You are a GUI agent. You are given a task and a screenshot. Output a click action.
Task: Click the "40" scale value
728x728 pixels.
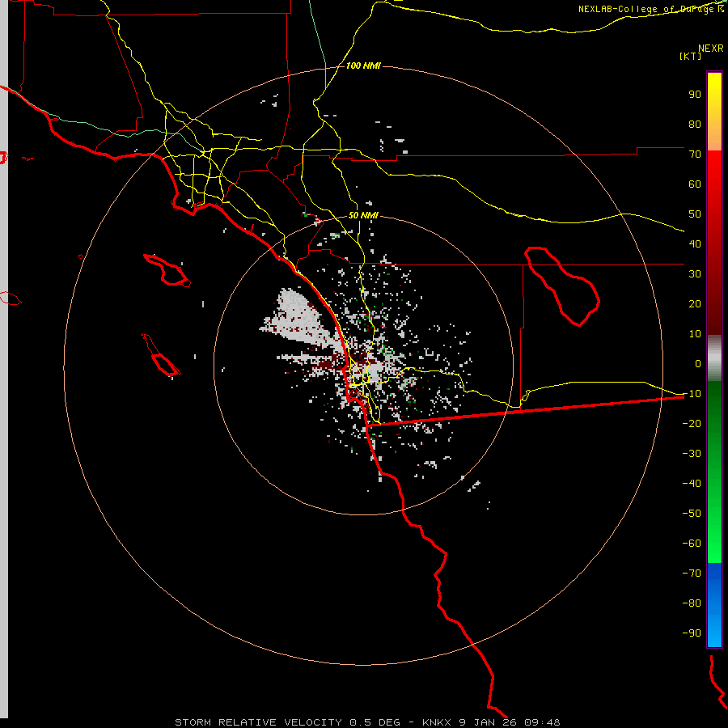(x=695, y=244)
